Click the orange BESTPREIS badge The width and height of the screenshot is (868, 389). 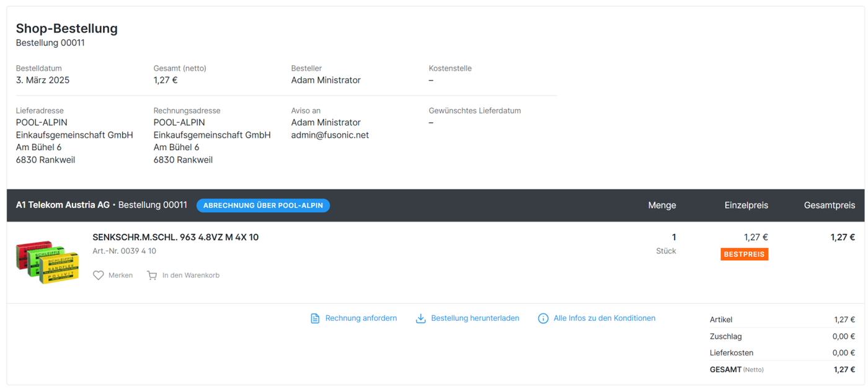pos(744,254)
